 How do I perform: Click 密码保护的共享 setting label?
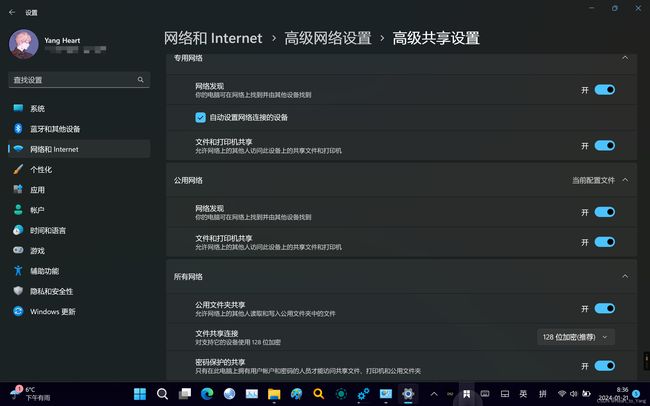(x=220, y=362)
